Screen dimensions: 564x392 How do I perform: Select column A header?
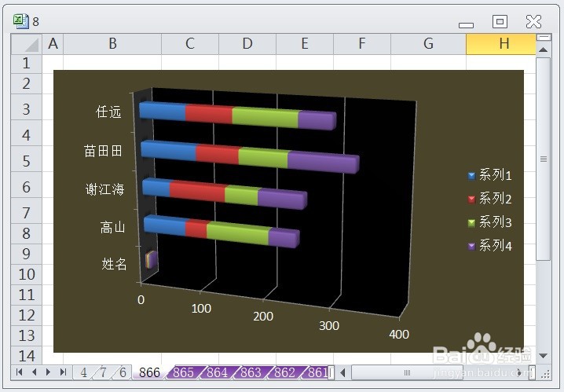pos(53,44)
